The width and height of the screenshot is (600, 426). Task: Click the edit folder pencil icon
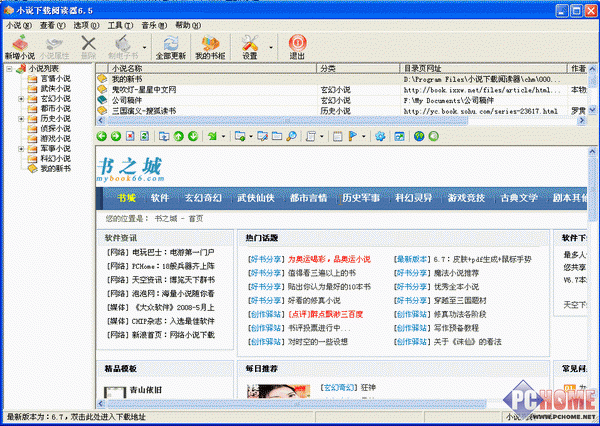[262, 136]
